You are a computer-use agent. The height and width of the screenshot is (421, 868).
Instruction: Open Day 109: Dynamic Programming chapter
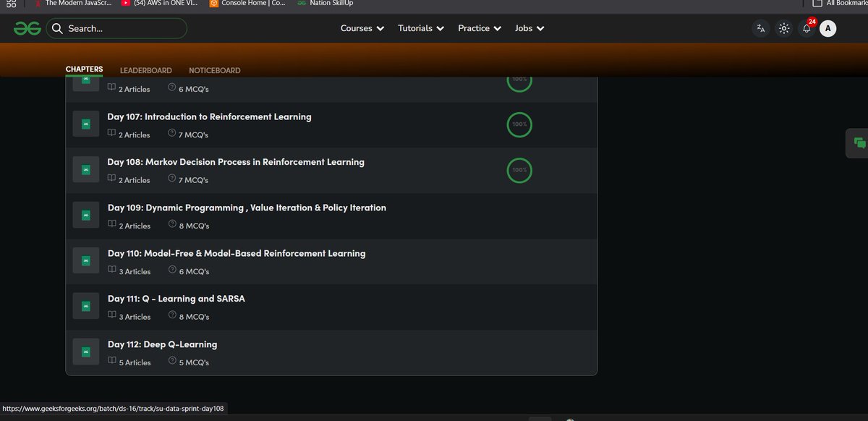[247, 208]
